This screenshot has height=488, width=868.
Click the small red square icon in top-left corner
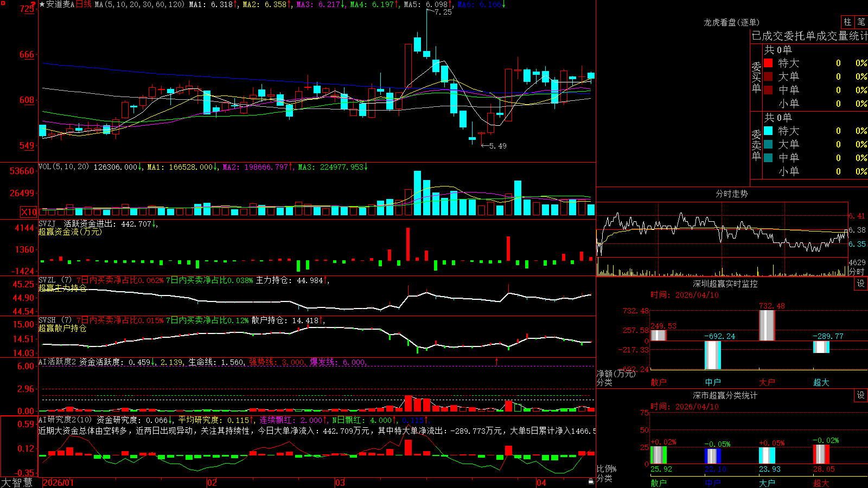(x=3, y=3)
